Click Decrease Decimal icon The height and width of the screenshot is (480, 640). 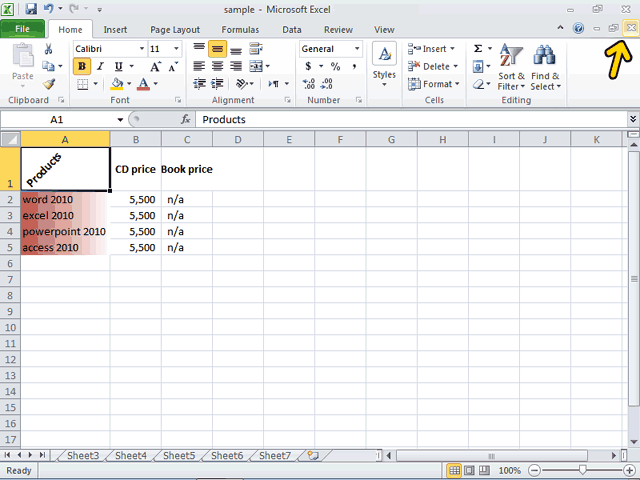tap(327, 84)
